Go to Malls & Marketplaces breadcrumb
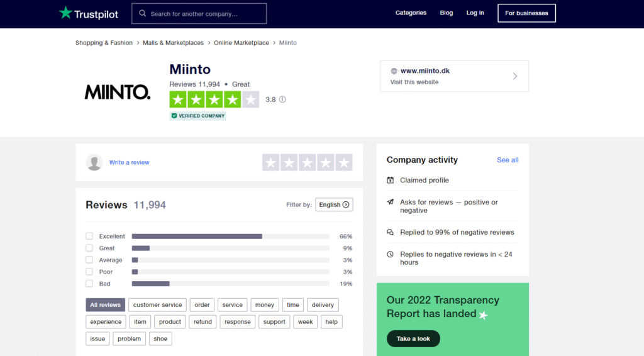The image size is (644, 356). point(174,43)
